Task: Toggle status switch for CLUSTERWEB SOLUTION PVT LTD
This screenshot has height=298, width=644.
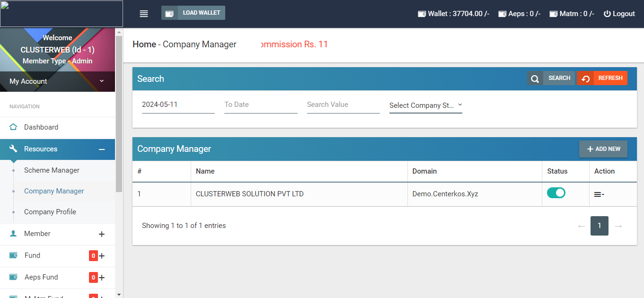Action: [556, 193]
